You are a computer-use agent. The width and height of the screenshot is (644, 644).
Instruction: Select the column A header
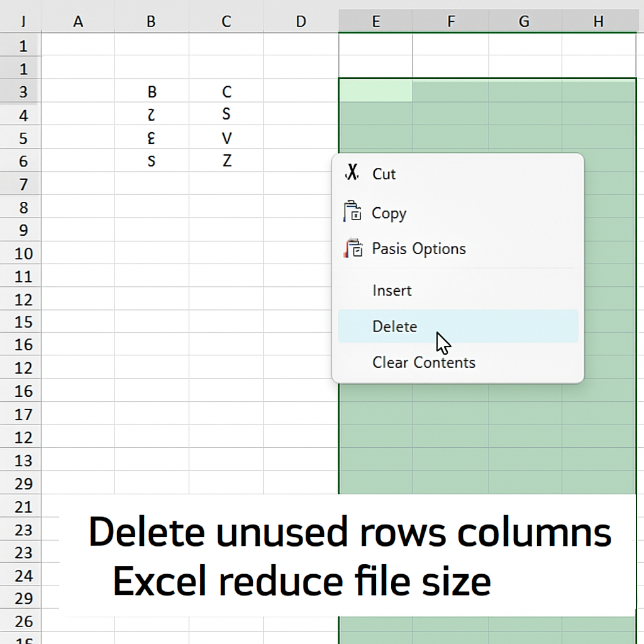coord(78,21)
